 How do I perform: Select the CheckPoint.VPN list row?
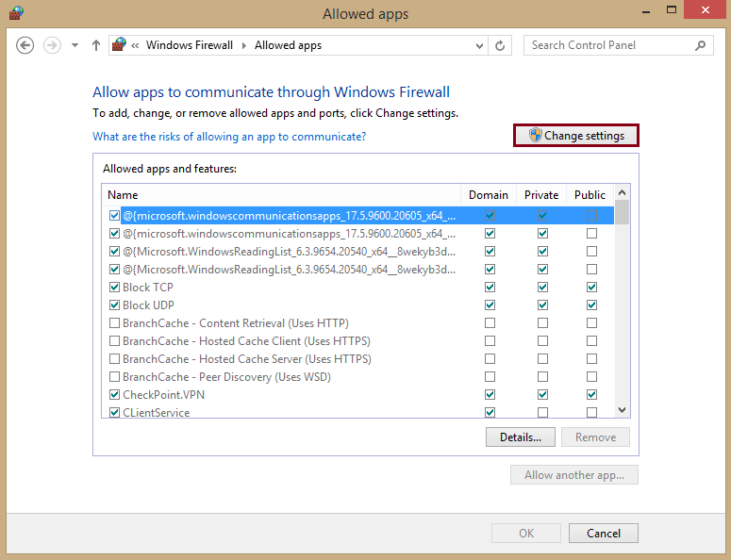coord(358,395)
